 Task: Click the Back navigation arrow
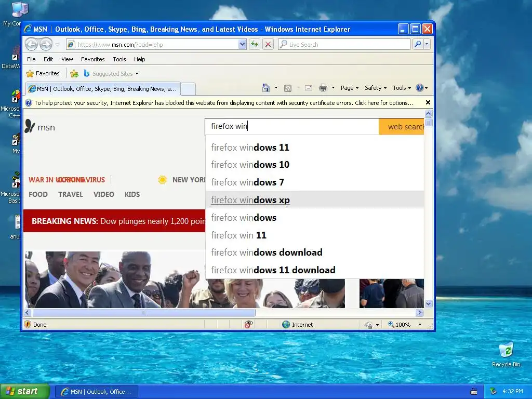pos(31,44)
